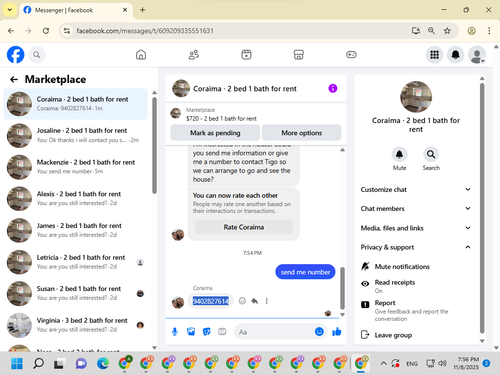Click the back arrow beside Marketplace
The height and width of the screenshot is (375, 500).
click(x=14, y=79)
